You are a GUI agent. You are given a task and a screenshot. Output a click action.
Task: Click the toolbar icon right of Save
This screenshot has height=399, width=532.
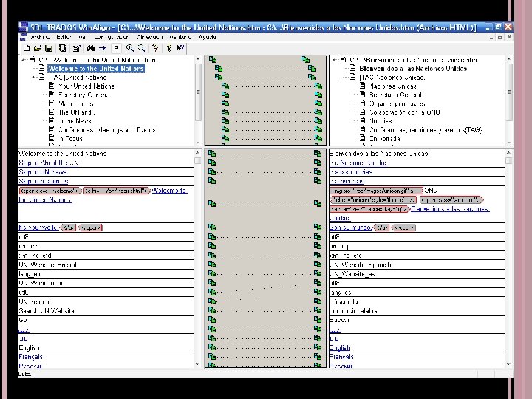click(x=62, y=48)
